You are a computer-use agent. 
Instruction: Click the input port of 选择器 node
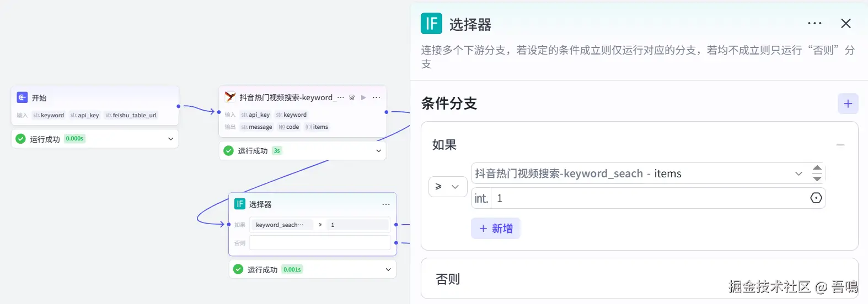[x=229, y=224]
